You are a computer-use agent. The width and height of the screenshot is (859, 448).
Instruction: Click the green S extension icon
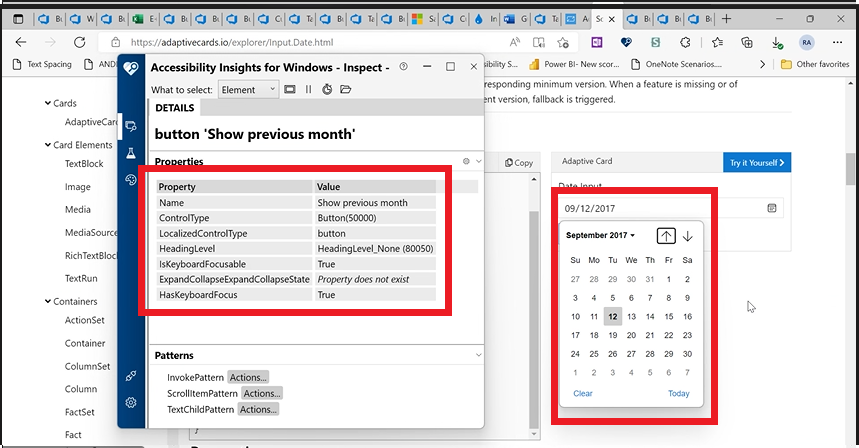(655, 42)
